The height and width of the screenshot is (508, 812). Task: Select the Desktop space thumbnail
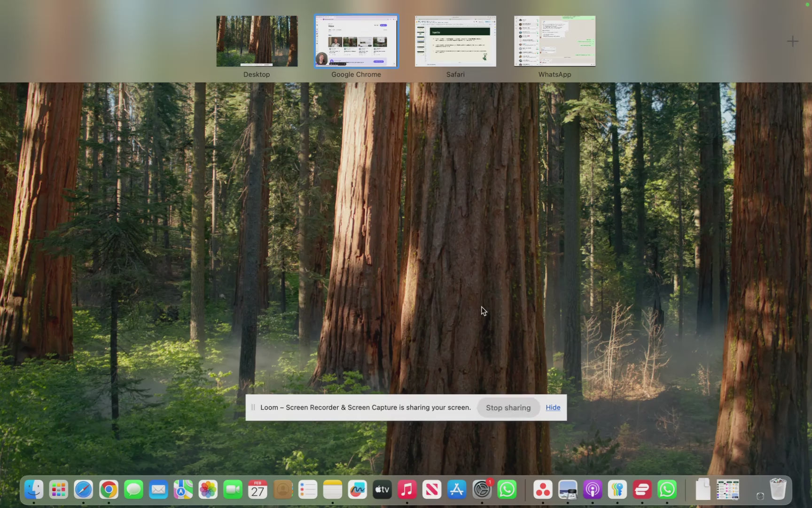pyautogui.click(x=257, y=41)
